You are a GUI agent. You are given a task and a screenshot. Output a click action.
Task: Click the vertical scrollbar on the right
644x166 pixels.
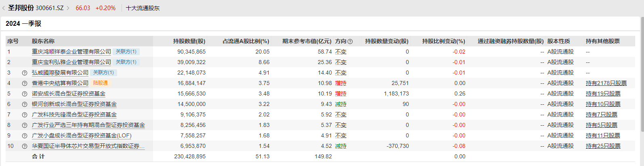[x=642, y=75]
